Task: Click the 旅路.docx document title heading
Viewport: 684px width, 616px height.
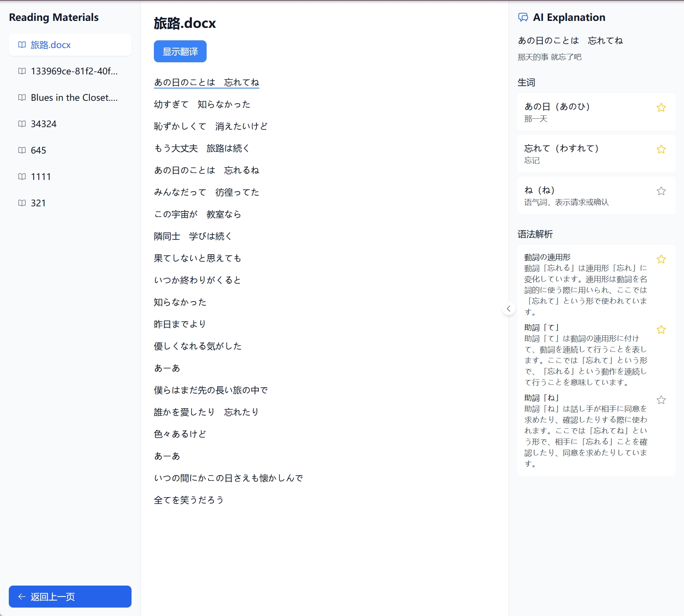Action: [x=185, y=23]
